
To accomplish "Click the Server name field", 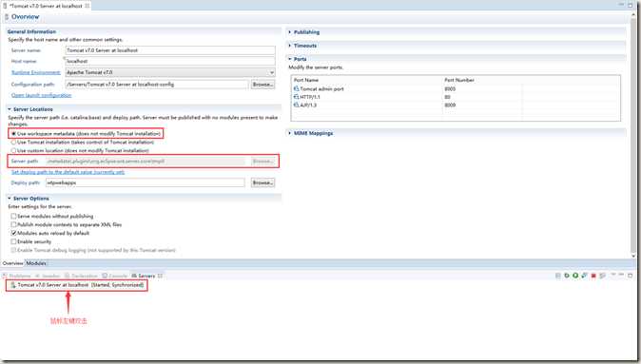I will click(170, 50).
